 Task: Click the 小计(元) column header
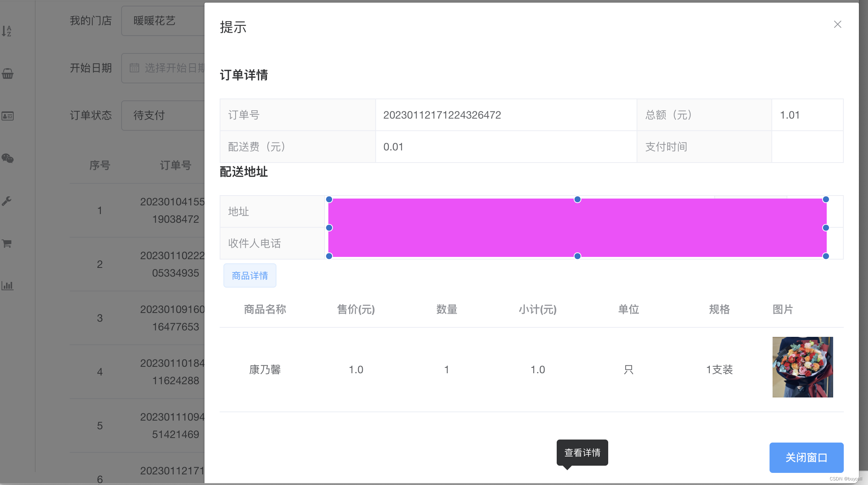(x=537, y=309)
